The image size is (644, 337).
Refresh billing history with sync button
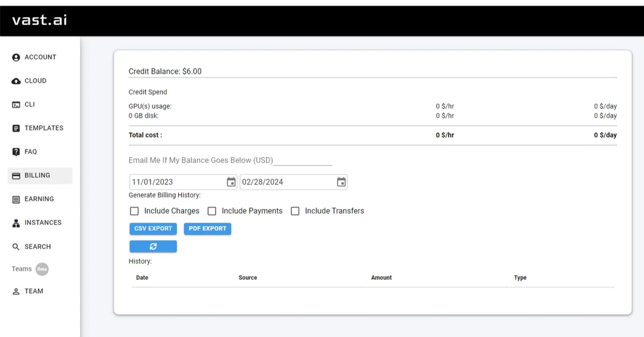(x=153, y=246)
